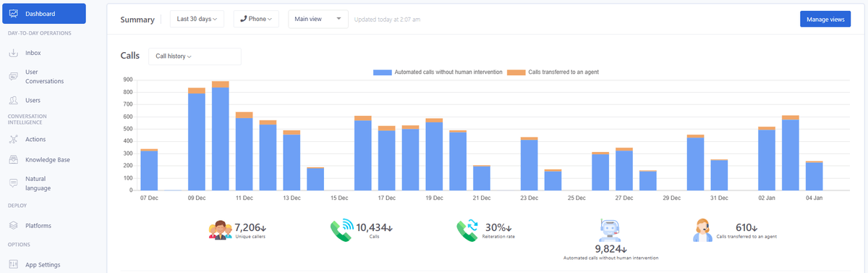Expand the Main view selector
The height and width of the screenshot is (273, 868).
pos(318,19)
